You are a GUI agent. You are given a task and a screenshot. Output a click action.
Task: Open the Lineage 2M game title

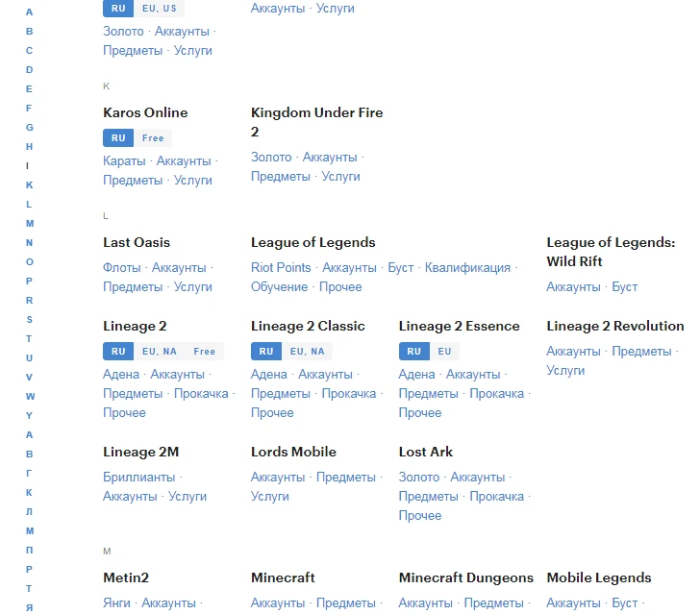pyautogui.click(x=140, y=452)
